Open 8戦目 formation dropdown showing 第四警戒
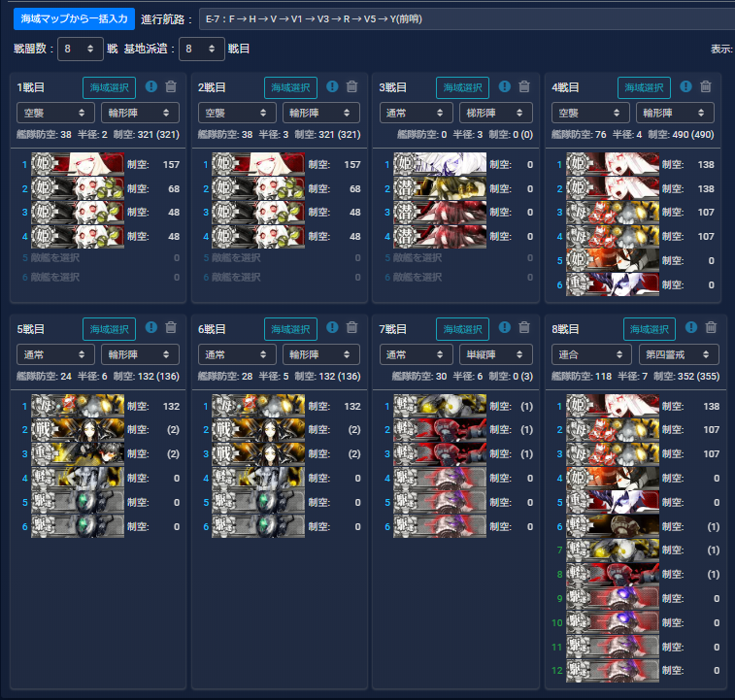Viewport: 735px width, 700px height. click(x=679, y=354)
